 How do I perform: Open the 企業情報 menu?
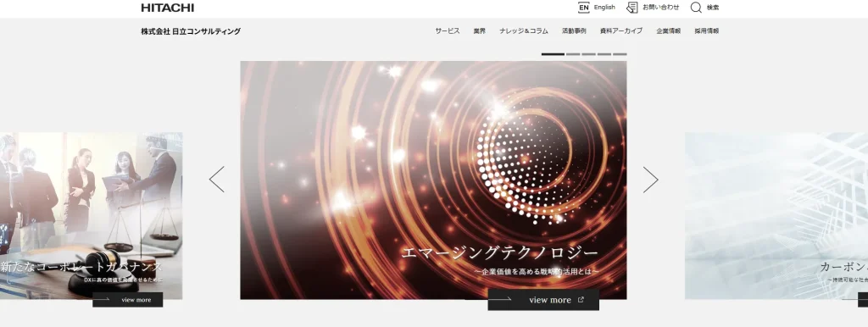click(x=669, y=31)
